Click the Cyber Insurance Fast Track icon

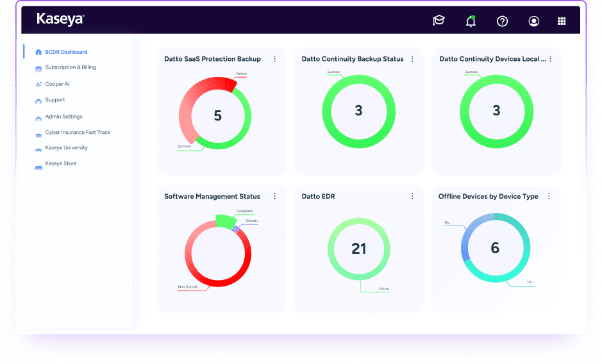[38, 135]
